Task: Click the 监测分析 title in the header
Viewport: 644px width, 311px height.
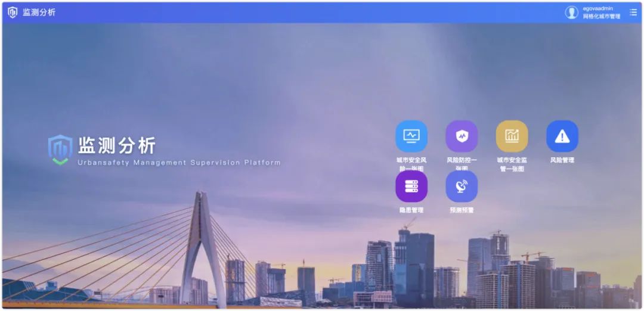Action: [39, 13]
